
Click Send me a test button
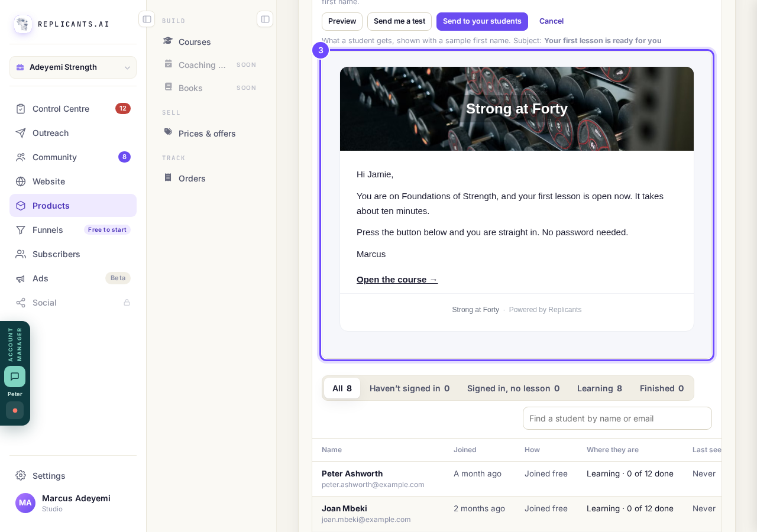pyautogui.click(x=399, y=21)
